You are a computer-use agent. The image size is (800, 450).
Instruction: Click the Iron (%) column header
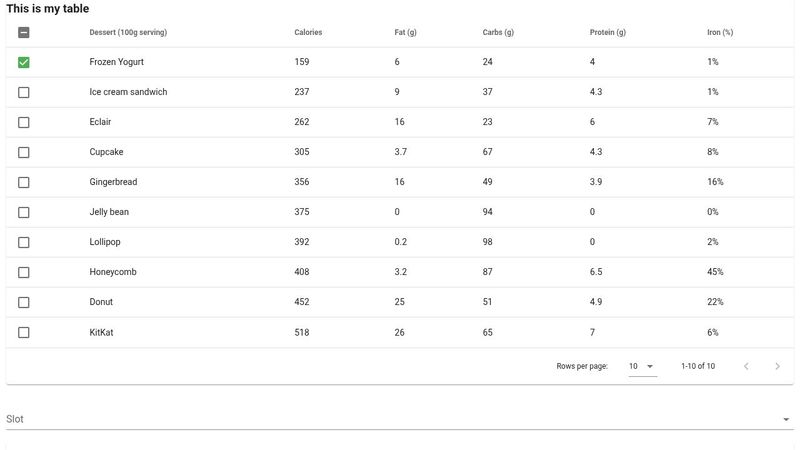[720, 32]
